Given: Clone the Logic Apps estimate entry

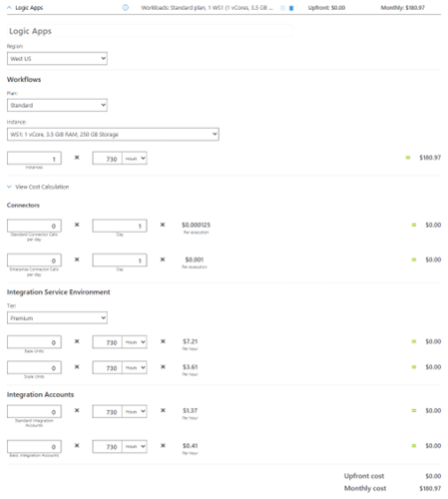Looking at the screenshot, I should pyautogui.click(x=282, y=8).
